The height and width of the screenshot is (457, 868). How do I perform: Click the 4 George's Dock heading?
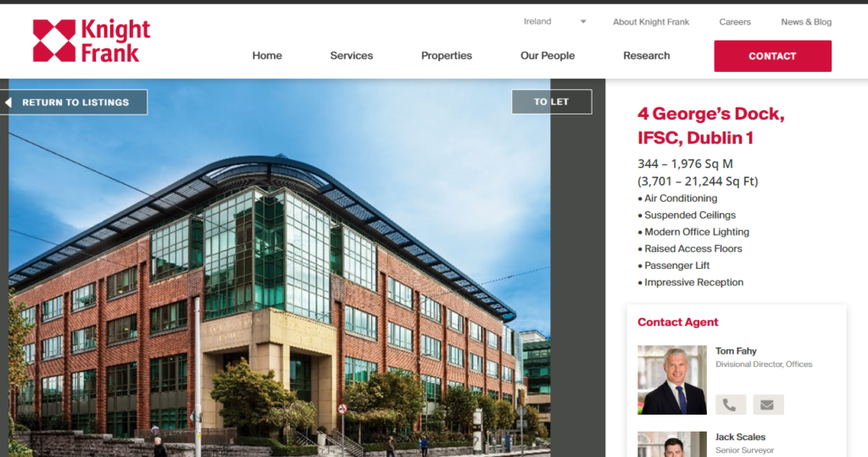coord(711,125)
